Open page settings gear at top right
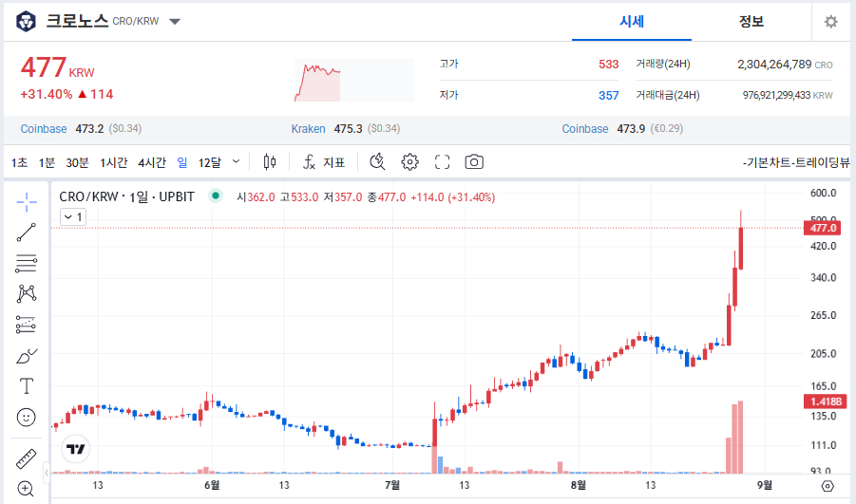This screenshot has width=856, height=504. 831,22
